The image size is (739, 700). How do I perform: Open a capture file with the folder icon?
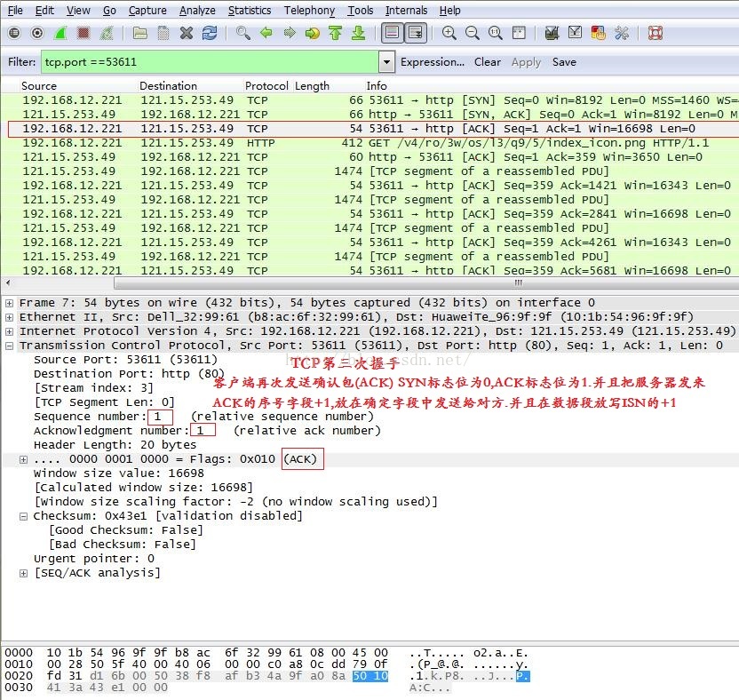[139, 33]
